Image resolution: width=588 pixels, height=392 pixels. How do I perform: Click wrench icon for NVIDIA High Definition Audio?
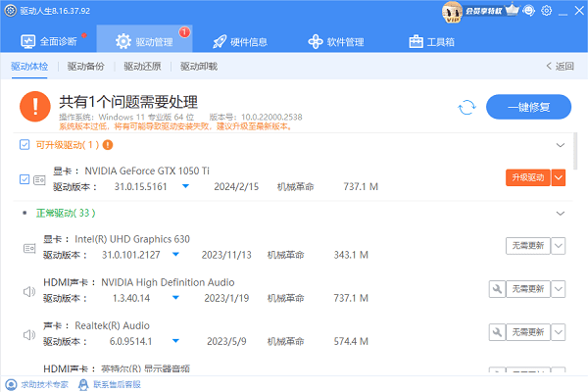(x=497, y=289)
